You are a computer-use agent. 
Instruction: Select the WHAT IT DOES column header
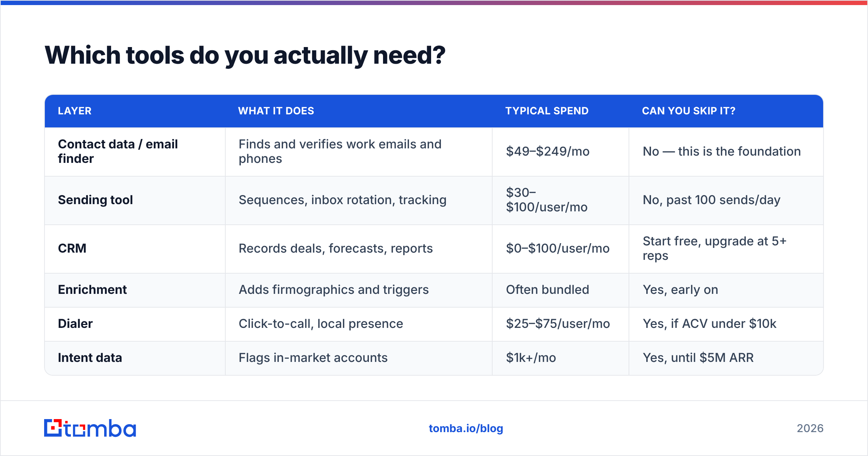point(276,111)
